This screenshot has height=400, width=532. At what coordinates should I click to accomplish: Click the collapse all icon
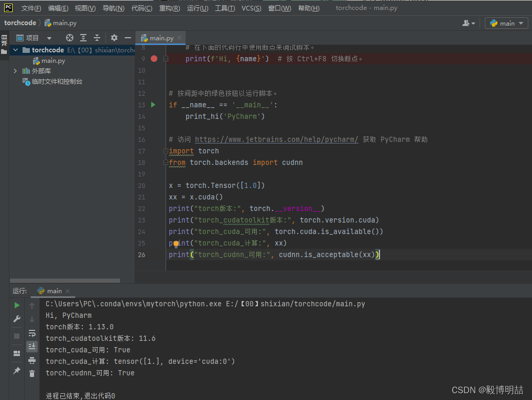96,38
